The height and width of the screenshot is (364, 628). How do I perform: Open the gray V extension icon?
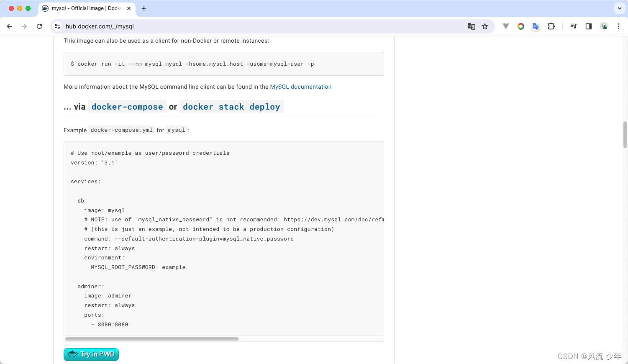[x=506, y=26]
